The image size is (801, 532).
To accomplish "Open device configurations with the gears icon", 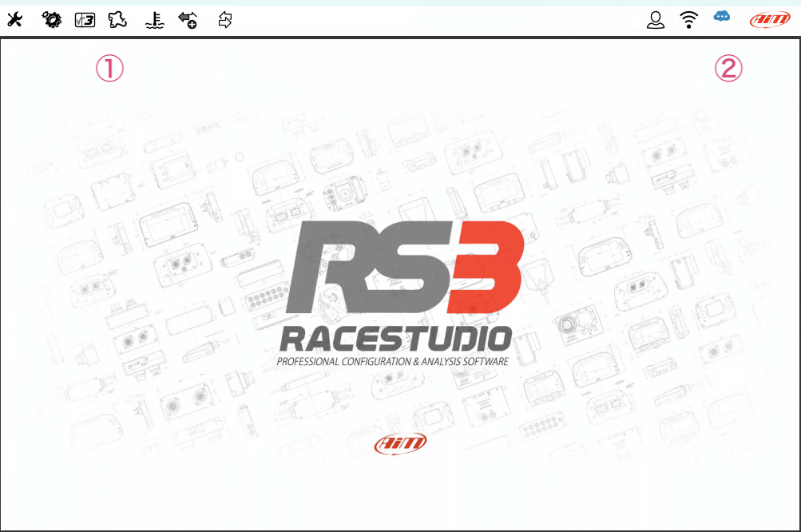I will click(52, 20).
